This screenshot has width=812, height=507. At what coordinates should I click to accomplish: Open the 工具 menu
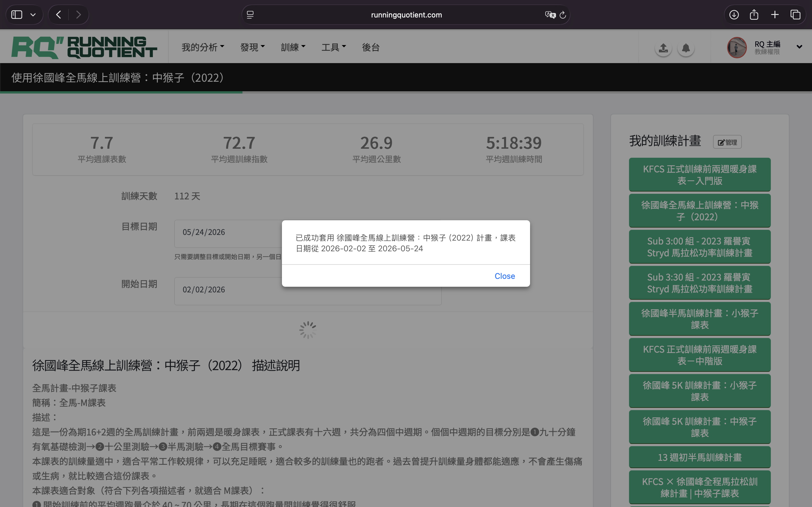click(333, 47)
